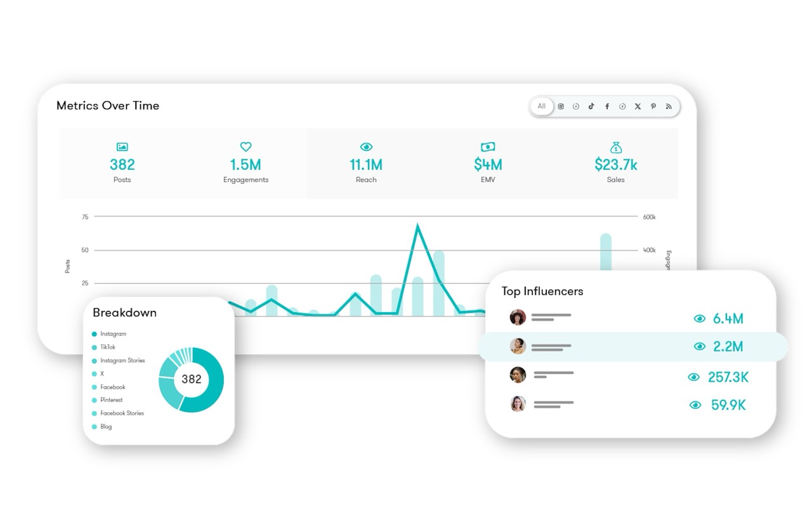Image resolution: width=812 pixels, height=522 pixels.
Task: Select the Instagram Stories filter icon
Action: (x=576, y=106)
